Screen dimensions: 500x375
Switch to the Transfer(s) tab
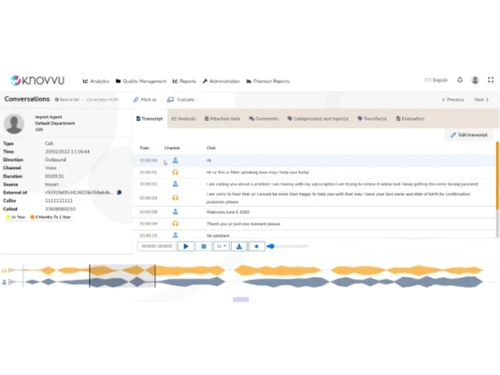[x=372, y=119]
